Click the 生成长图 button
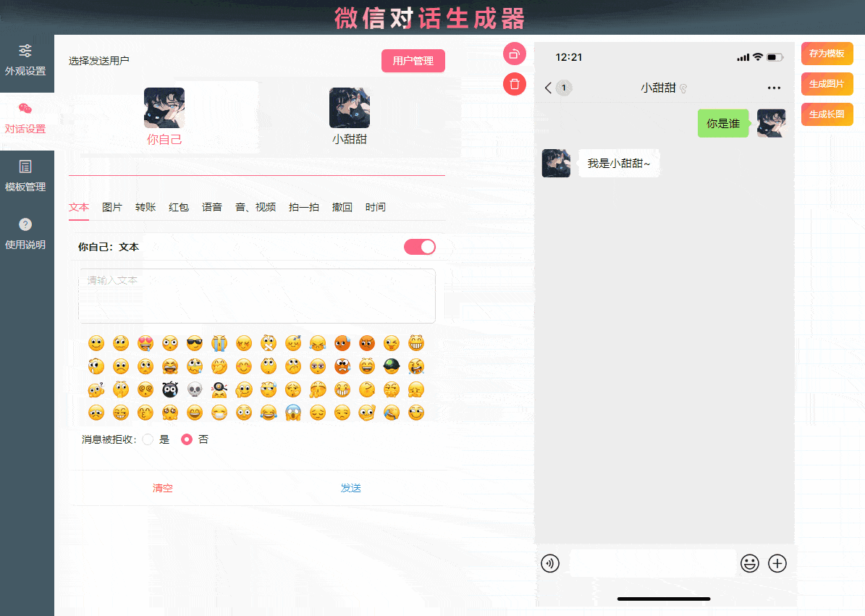865x616 pixels. point(827,114)
